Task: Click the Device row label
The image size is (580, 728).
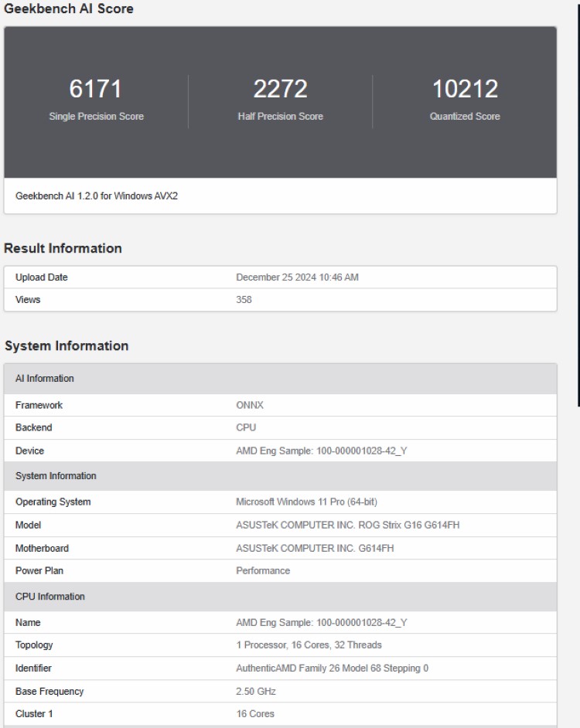Action: click(x=29, y=451)
